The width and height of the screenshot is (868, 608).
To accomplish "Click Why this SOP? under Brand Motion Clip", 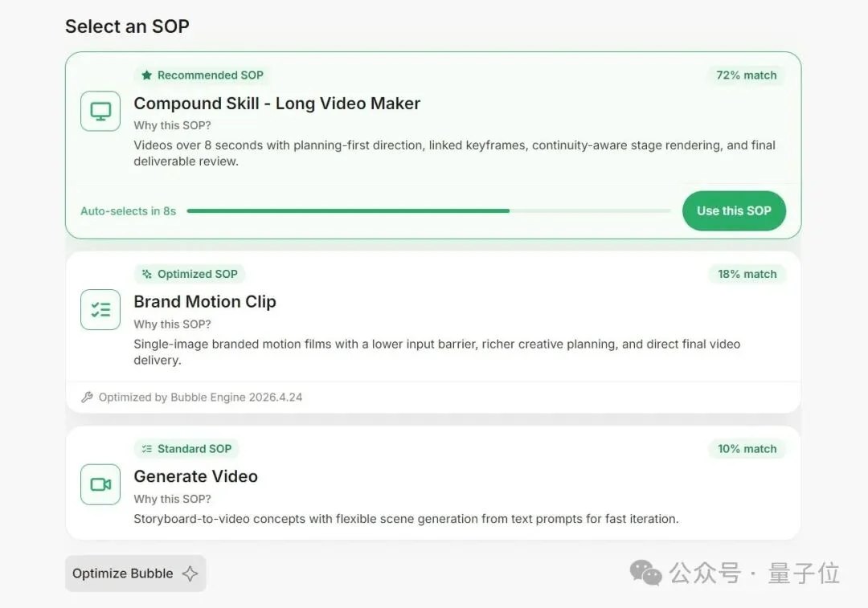I will (172, 324).
